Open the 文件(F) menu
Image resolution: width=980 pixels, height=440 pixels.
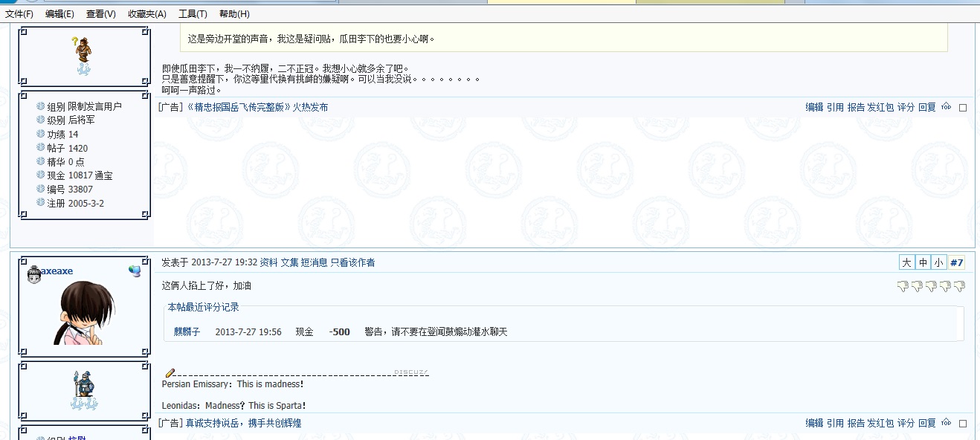(19, 14)
